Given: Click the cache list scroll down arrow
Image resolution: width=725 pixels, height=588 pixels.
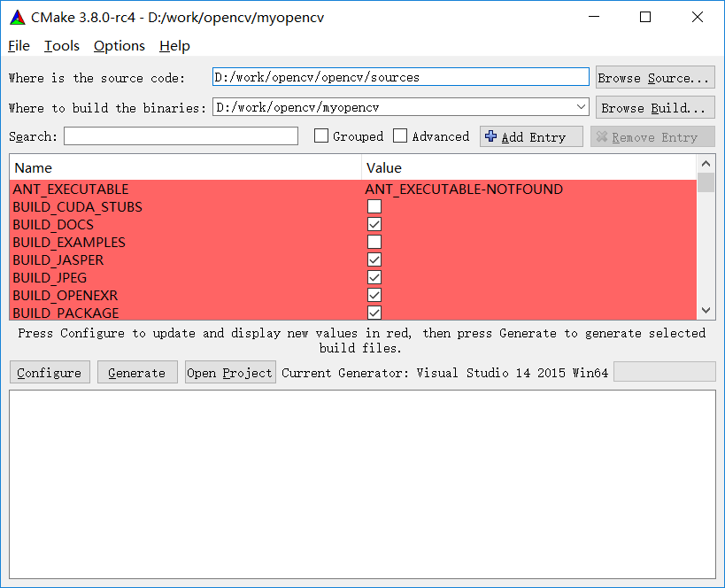Looking at the screenshot, I should pyautogui.click(x=706, y=311).
